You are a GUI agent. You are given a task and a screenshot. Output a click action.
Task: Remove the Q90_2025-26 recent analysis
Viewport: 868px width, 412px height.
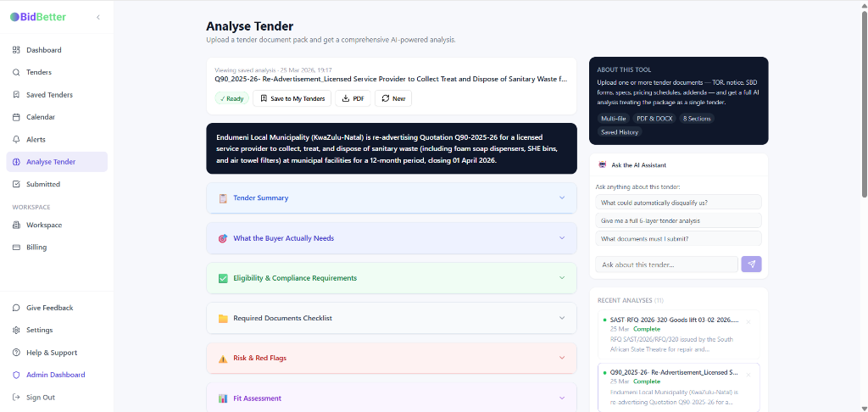click(x=748, y=375)
